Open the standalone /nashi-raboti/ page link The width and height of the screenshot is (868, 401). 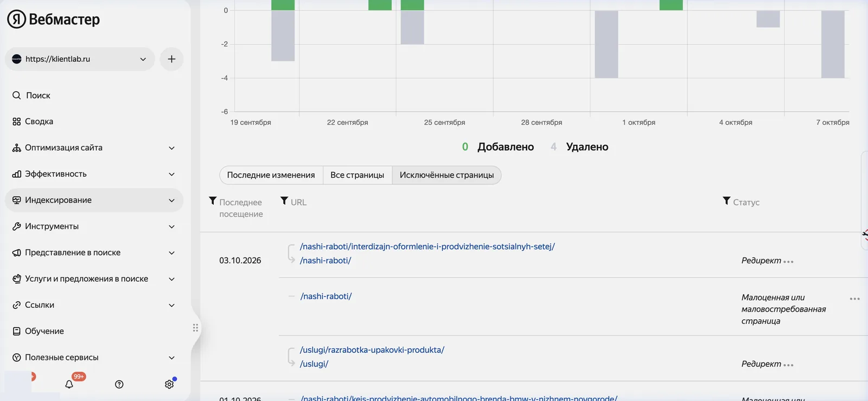pyautogui.click(x=326, y=296)
